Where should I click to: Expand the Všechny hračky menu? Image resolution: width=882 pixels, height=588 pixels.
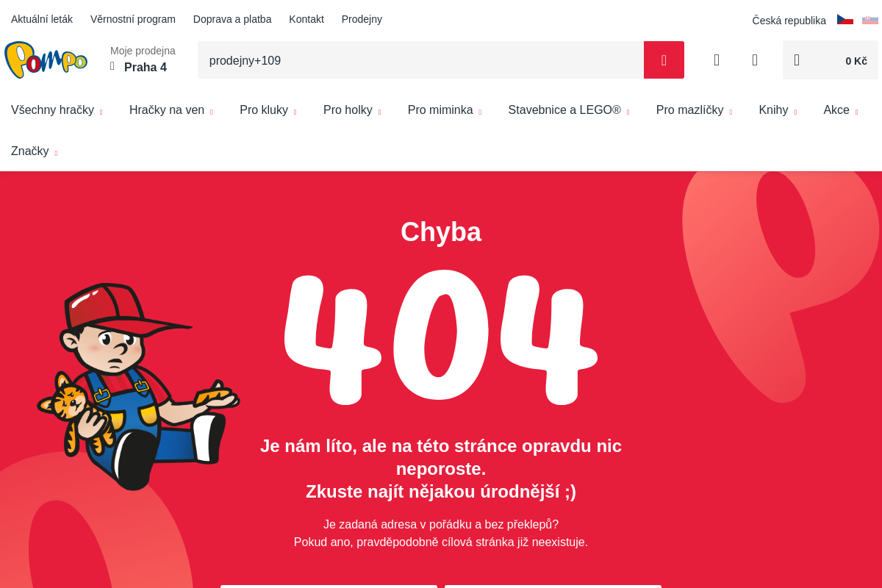(57, 110)
